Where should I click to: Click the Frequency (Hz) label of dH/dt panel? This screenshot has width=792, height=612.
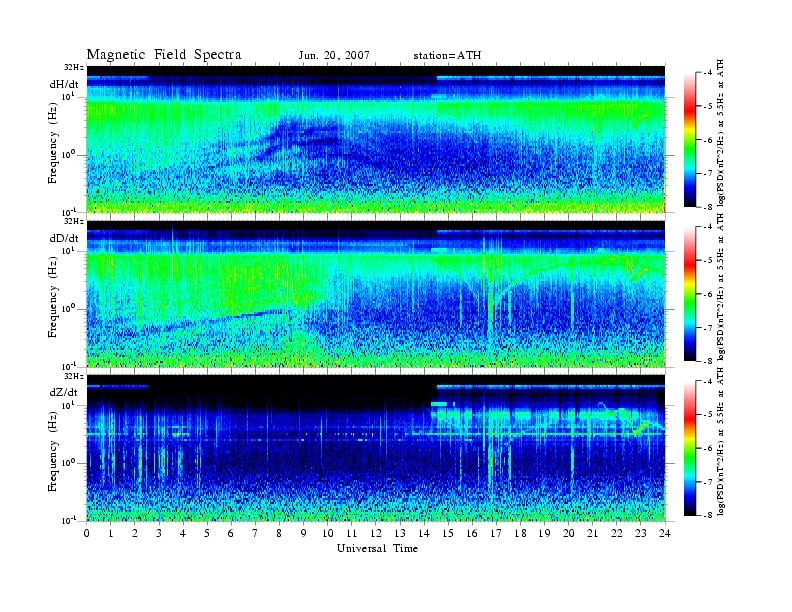[x=53, y=143]
